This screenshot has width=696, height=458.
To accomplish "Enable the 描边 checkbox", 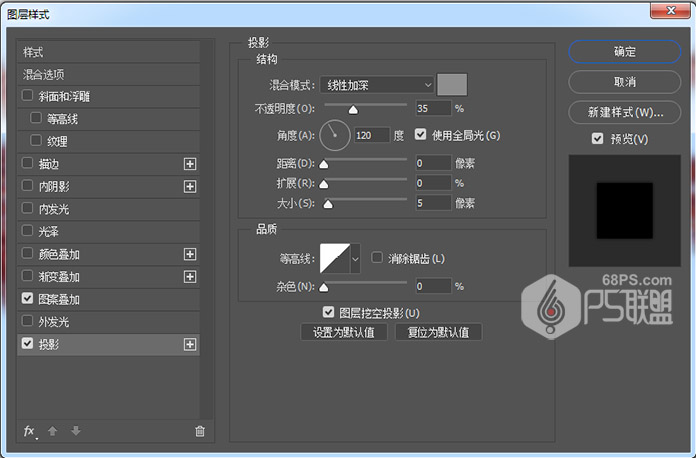I will pos(28,163).
